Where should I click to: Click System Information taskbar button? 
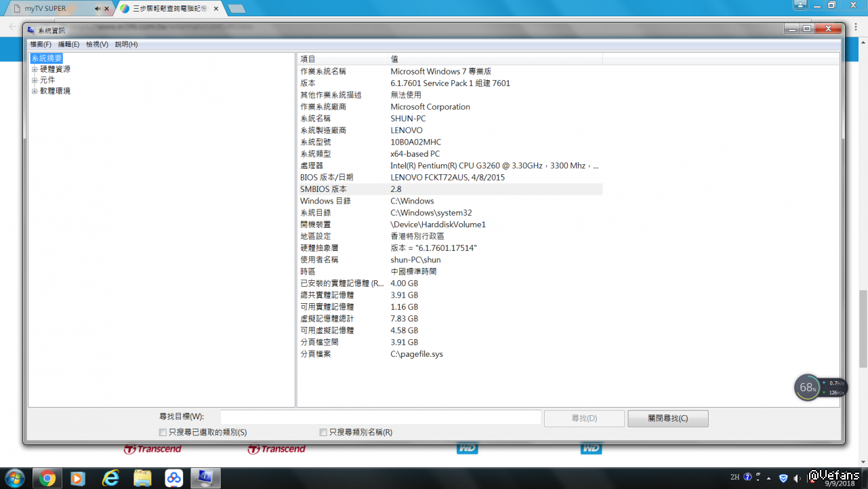(205, 478)
